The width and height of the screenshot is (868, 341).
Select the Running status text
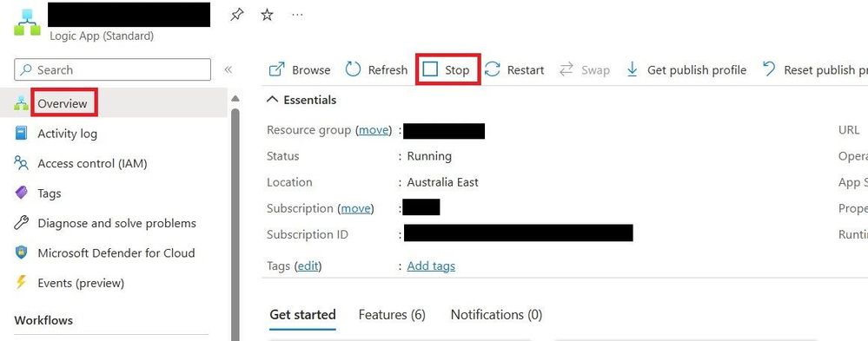(x=429, y=156)
